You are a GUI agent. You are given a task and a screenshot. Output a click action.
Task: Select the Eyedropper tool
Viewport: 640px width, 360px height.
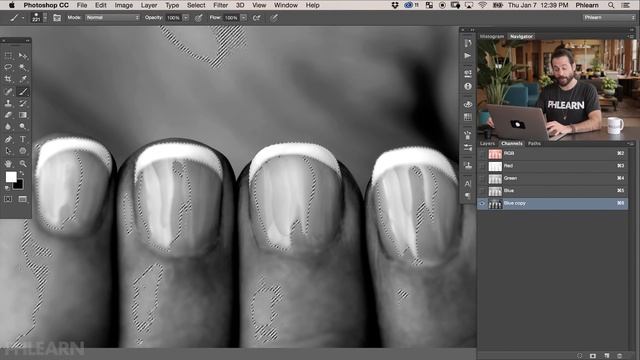23,79
